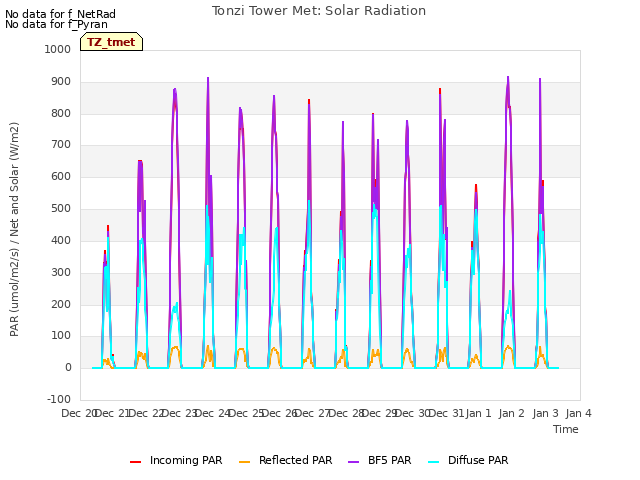Click the 900 y-axis tick value
This screenshot has width=640, height=480.
pos(61,82)
